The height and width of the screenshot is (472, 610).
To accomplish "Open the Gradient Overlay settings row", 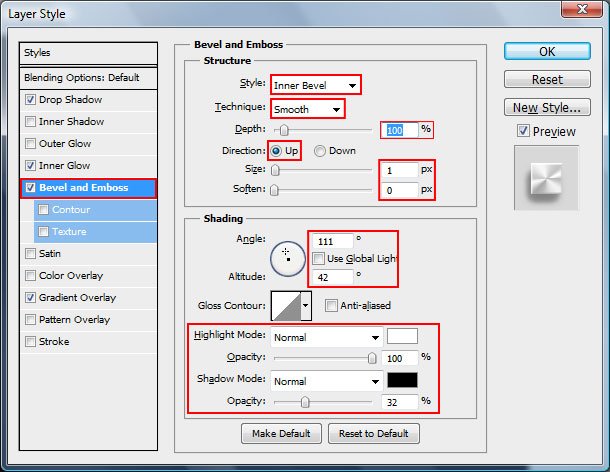I will pyautogui.click(x=88, y=298).
